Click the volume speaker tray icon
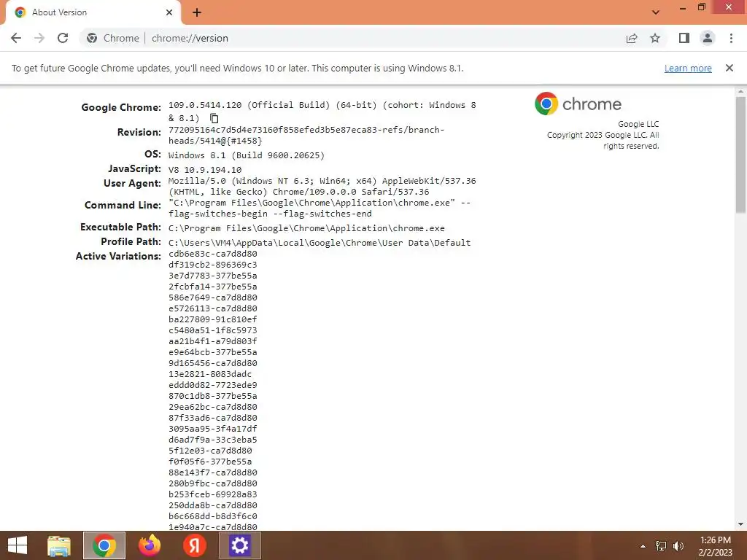 (x=678, y=546)
